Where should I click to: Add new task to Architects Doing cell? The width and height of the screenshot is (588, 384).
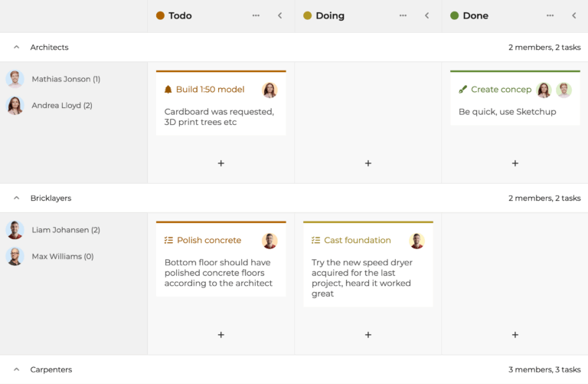point(367,163)
